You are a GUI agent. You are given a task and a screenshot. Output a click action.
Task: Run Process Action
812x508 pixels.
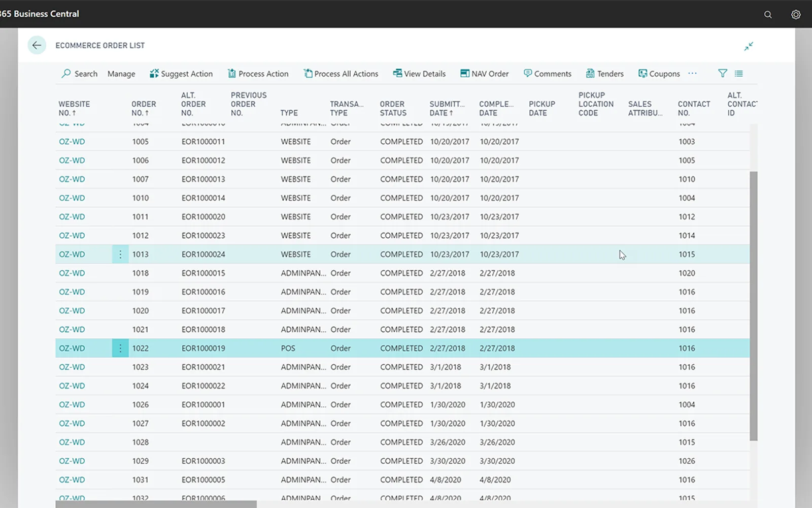258,74
